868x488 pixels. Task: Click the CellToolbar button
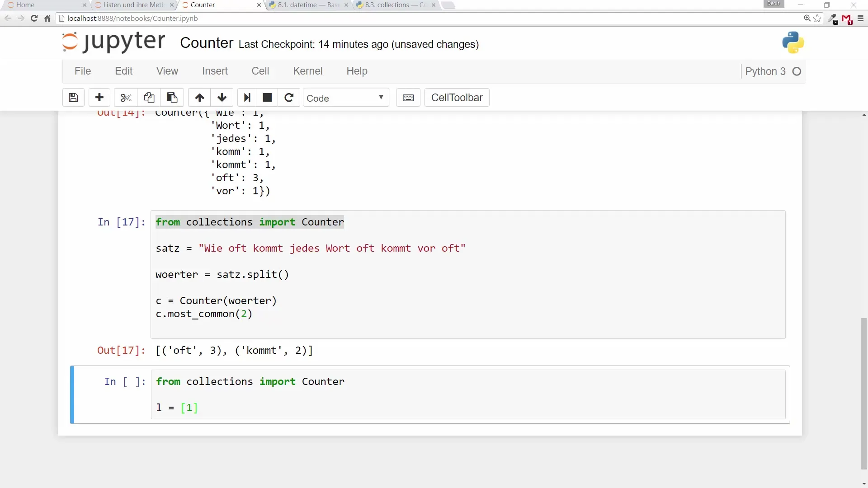pos(457,98)
